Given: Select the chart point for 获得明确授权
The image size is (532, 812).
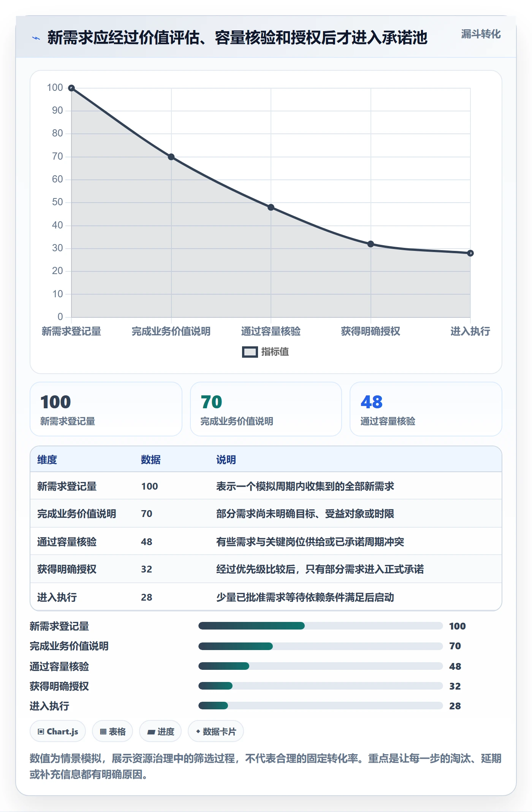Looking at the screenshot, I should click(x=371, y=244).
